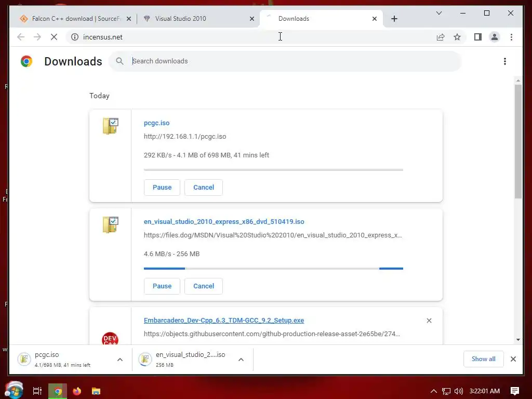Close the bottom download shelf
The image size is (532, 399).
(513, 359)
